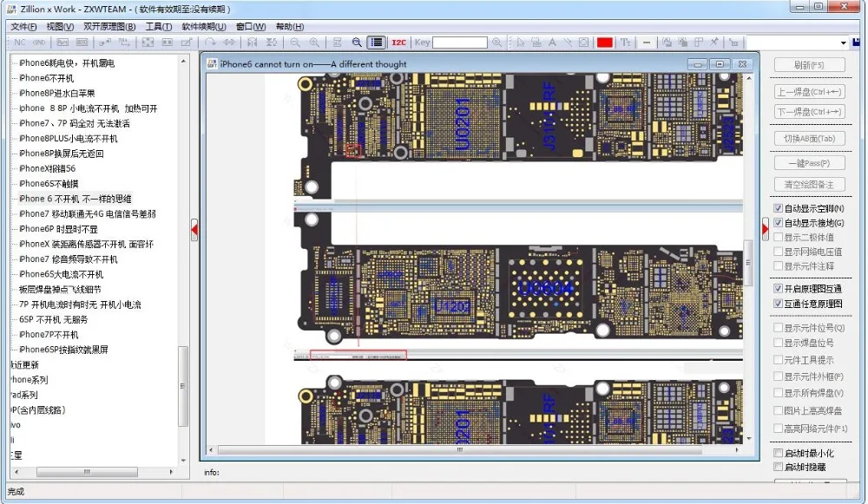Collapse left panel with red arrow handle
The height and width of the screenshot is (504, 868).
click(x=194, y=230)
